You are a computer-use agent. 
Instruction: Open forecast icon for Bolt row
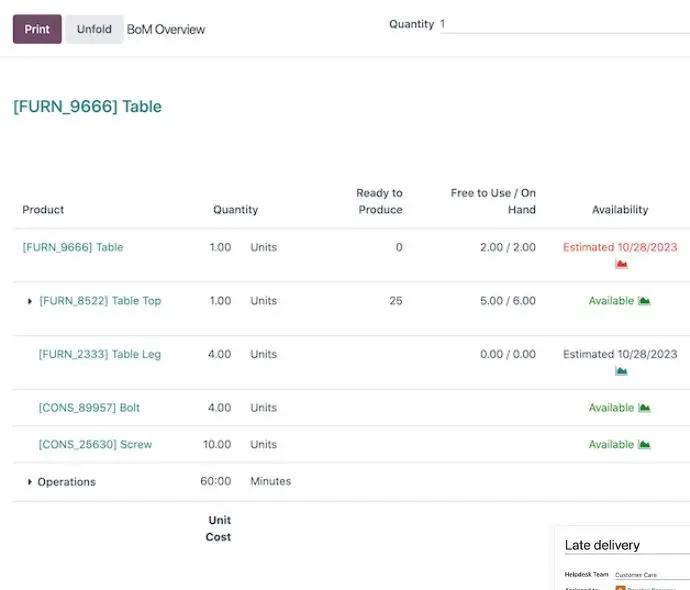(x=644, y=408)
